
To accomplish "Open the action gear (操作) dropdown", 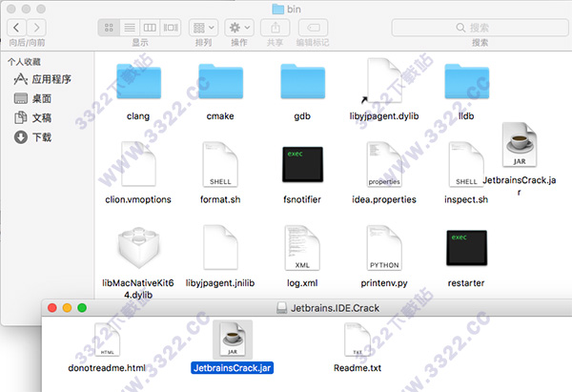I will 239,28.
